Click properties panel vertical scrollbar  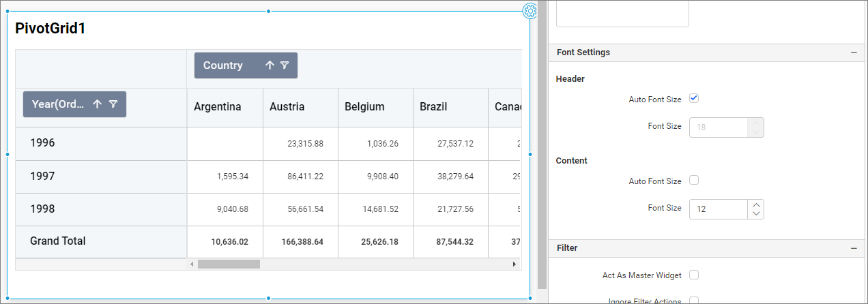point(542,143)
